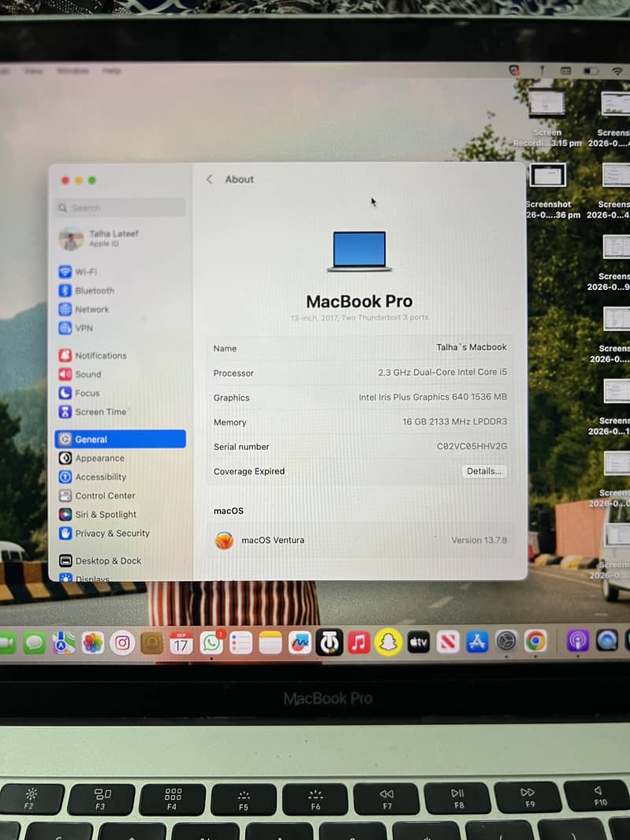Open Messages from the Dock

(x=35, y=642)
